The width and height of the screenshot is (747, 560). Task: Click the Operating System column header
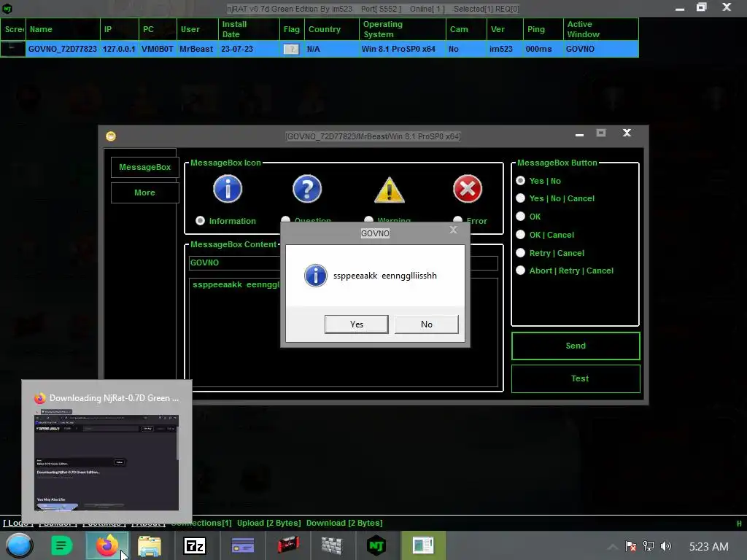tap(403, 29)
